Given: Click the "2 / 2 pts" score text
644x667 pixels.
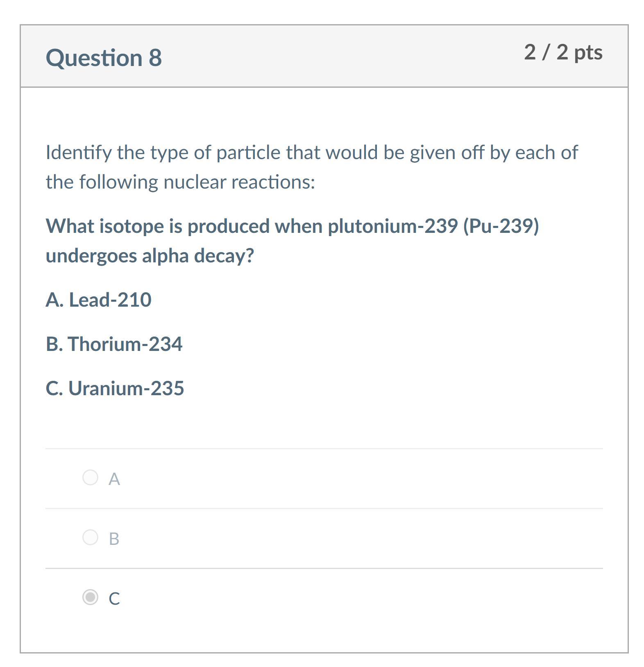Looking at the screenshot, I should (563, 52).
